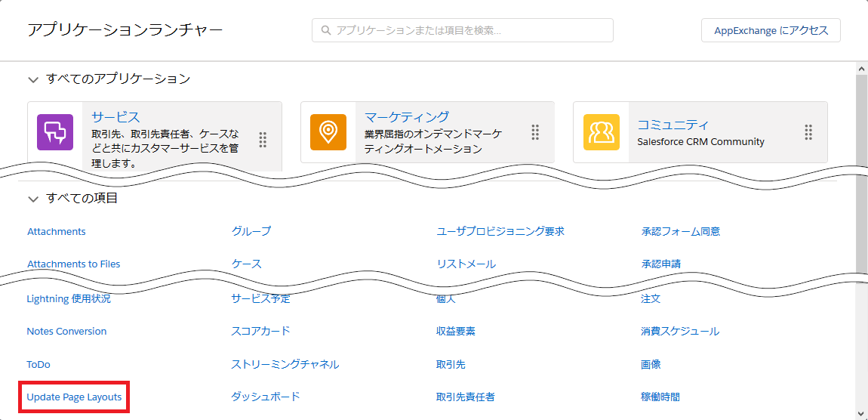Collapse the すべてのアプリケーション section
The height and width of the screenshot is (420, 868).
(33, 79)
